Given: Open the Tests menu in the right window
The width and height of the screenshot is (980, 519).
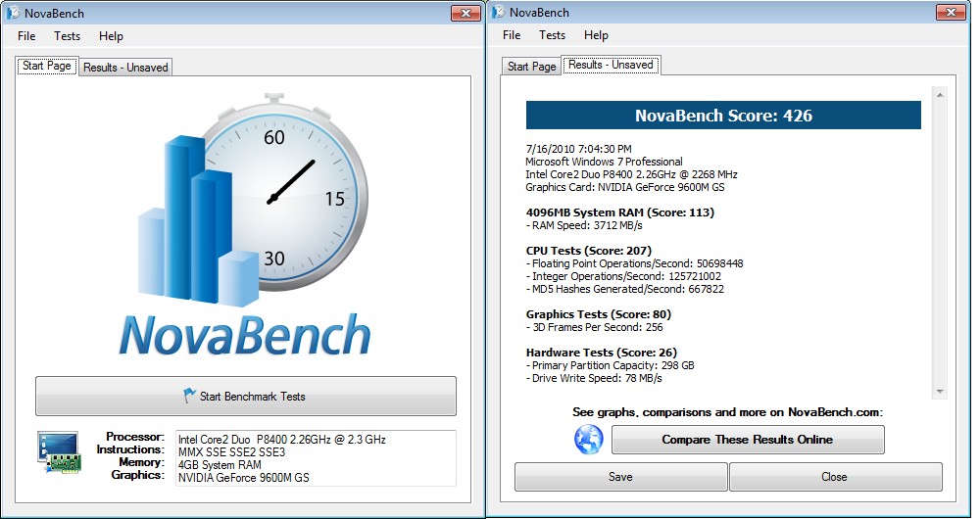Looking at the screenshot, I should (x=552, y=35).
